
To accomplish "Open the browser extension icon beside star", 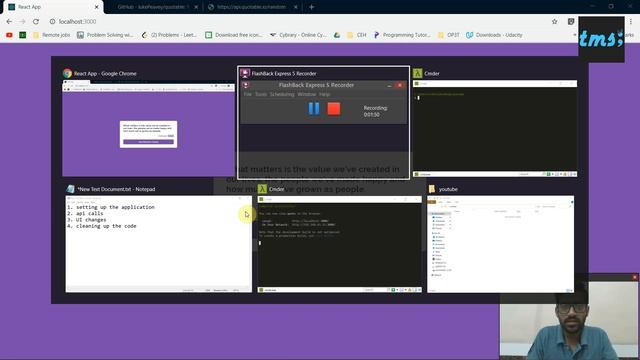I will [571, 22].
